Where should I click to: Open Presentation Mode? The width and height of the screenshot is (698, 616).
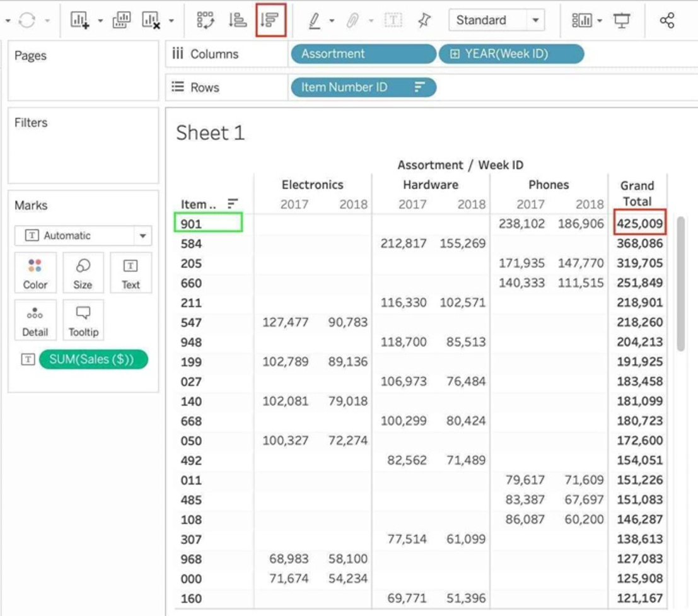pyautogui.click(x=622, y=20)
